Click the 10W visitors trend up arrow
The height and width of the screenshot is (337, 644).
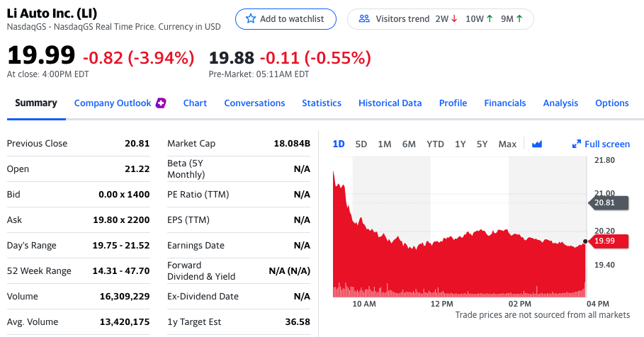(x=489, y=19)
